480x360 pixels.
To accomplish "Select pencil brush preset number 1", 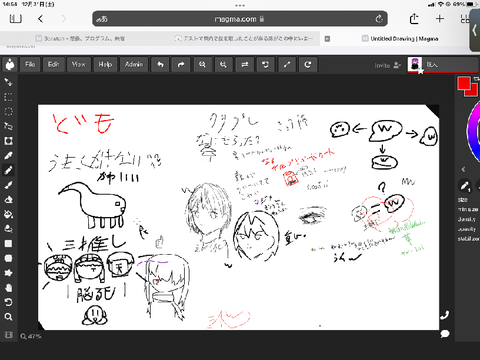I will click(465, 186).
